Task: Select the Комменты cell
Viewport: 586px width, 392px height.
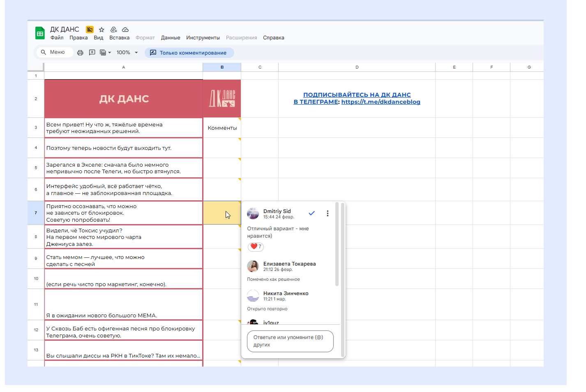Action: pyautogui.click(x=222, y=128)
